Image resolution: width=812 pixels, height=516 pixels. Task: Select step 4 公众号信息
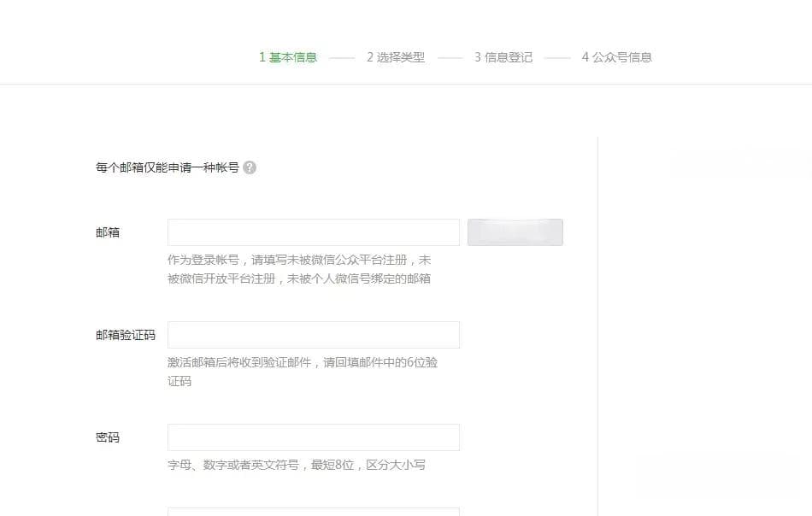click(617, 57)
